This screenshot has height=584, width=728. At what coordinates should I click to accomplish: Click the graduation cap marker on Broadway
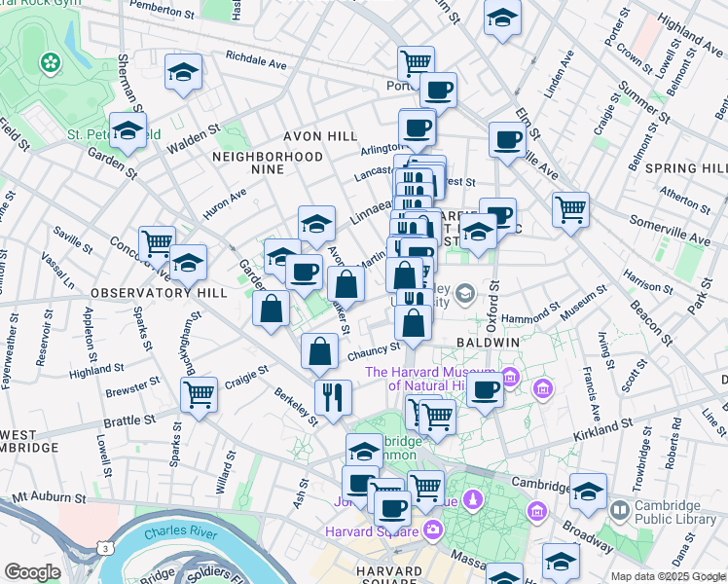588,491
